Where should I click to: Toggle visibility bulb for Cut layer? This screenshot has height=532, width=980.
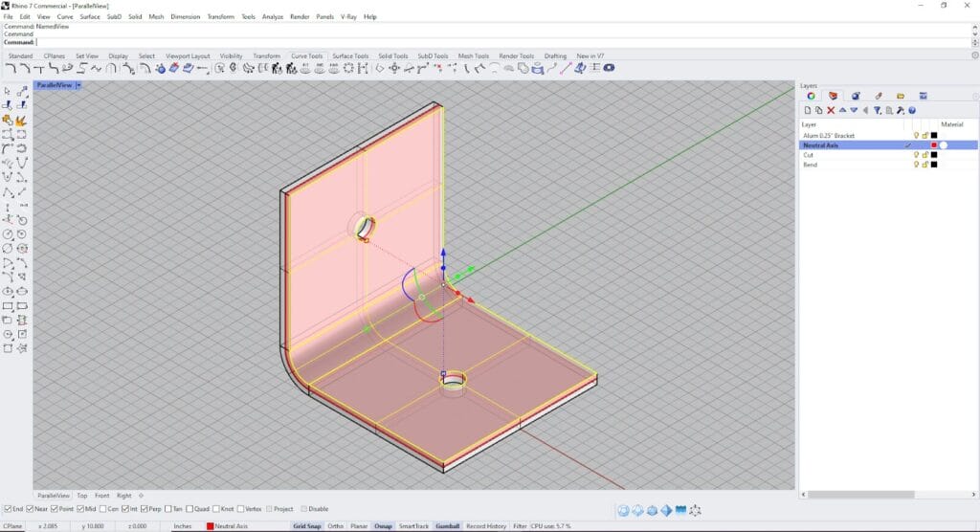(916, 155)
